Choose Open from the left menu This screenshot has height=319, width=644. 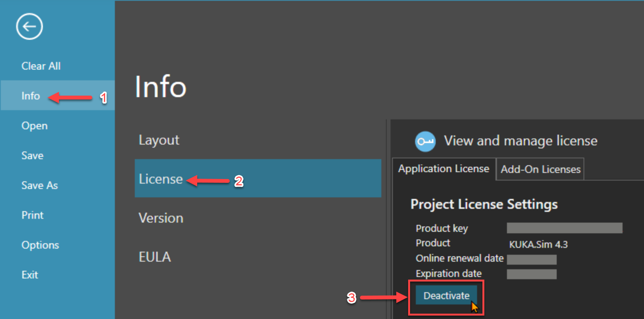(x=34, y=126)
